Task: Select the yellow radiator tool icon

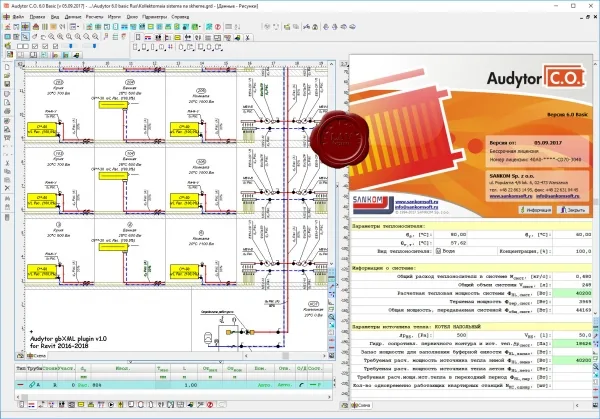Action: coord(178,37)
